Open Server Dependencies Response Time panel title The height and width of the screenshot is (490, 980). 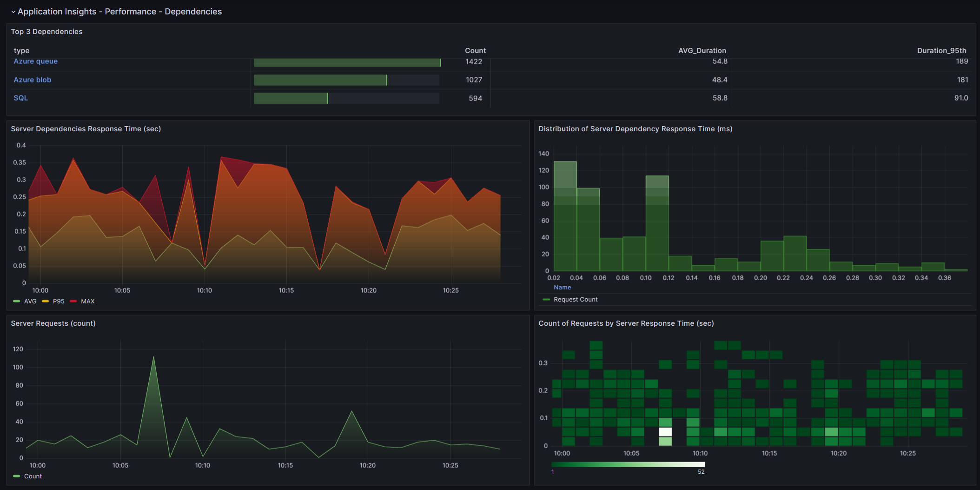pos(86,129)
